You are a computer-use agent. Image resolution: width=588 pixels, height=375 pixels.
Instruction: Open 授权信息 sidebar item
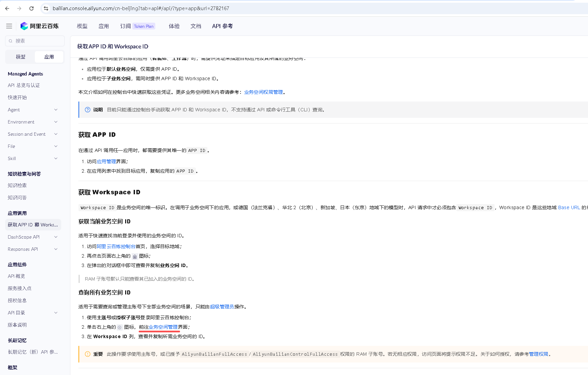17,301
